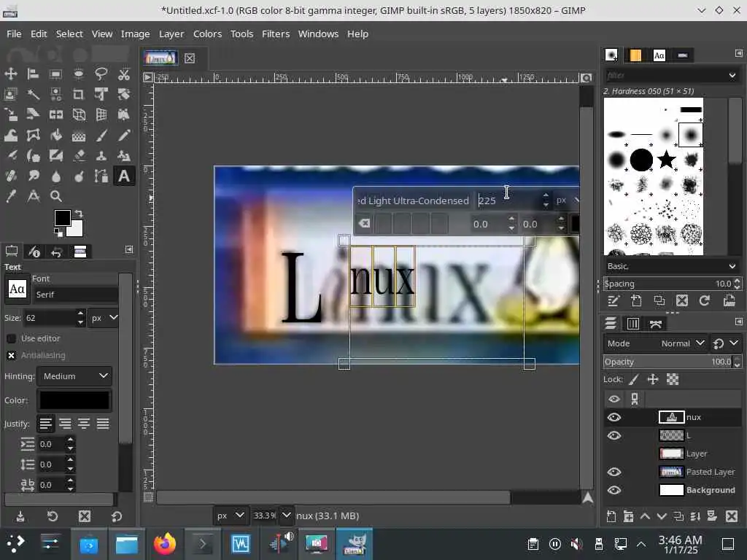Open the text Size unit px dropdown

[104, 318]
